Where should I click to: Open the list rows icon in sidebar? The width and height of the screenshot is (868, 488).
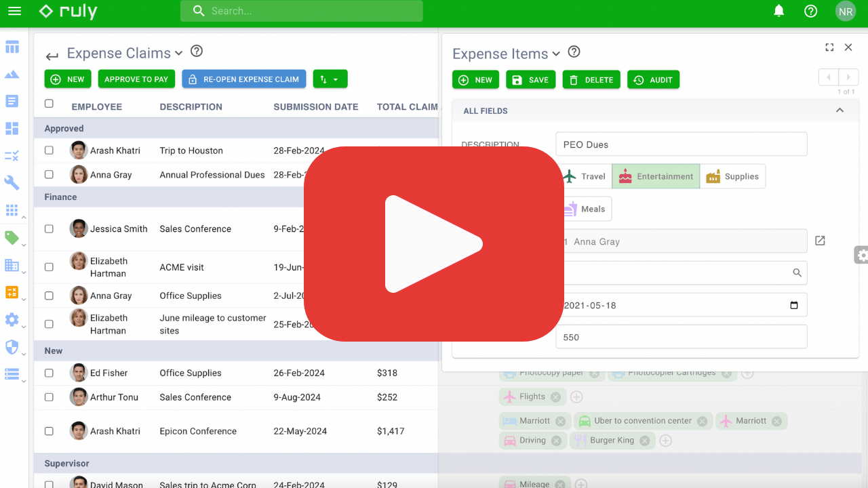[12, 374]
